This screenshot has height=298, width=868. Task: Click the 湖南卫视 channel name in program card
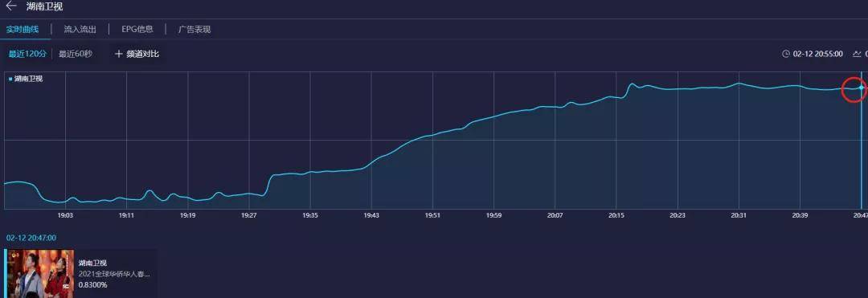pyautogui.click(x=92, y=263)
